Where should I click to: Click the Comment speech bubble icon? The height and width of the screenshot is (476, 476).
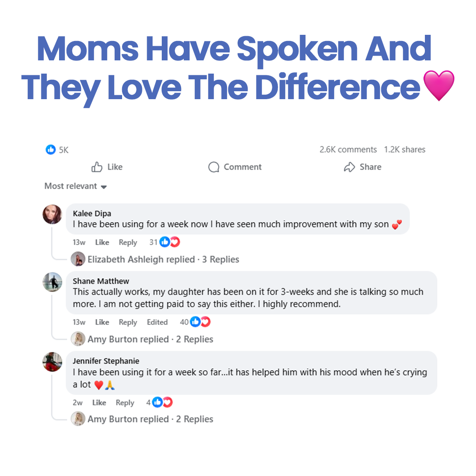pyautogui.click(x=214, y=167)
